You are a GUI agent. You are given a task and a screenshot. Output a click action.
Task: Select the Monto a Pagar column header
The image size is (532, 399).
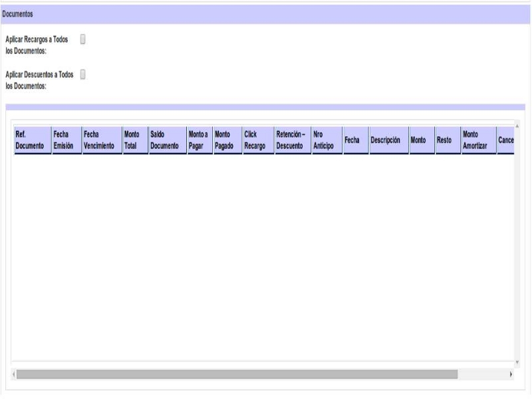(x=199, y=140)
